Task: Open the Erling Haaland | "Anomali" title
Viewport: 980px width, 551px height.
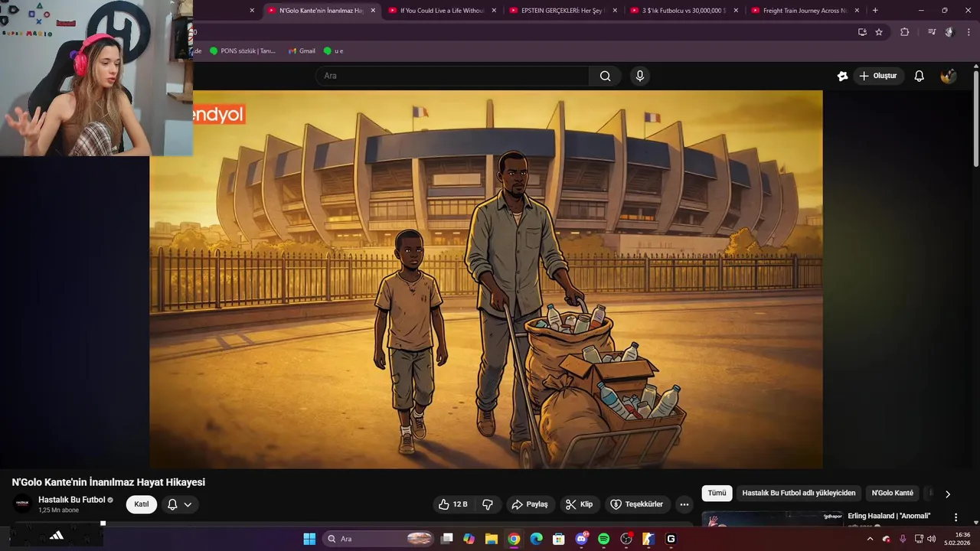Action: tap(889, 516)
